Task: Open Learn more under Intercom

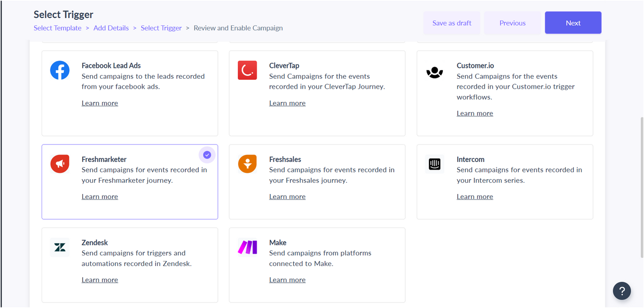Action: pyautogui.click(x=475, y=197)
